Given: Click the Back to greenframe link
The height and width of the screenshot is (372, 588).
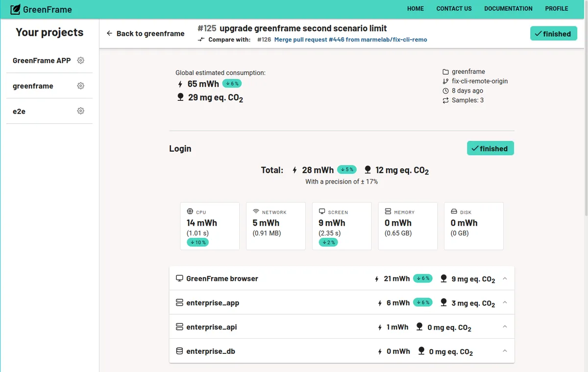Looking at the screenshot, I should (x=145, y=33).
